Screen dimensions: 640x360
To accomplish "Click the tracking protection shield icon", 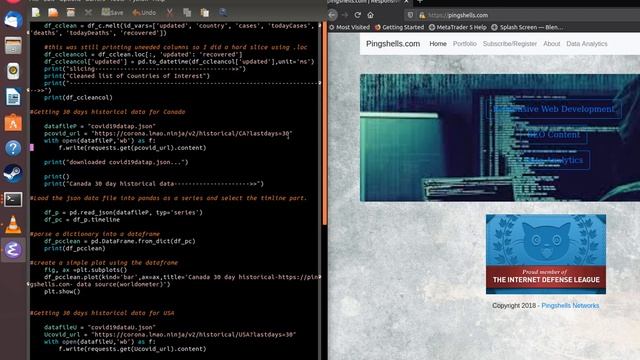I will coord(410,15).
